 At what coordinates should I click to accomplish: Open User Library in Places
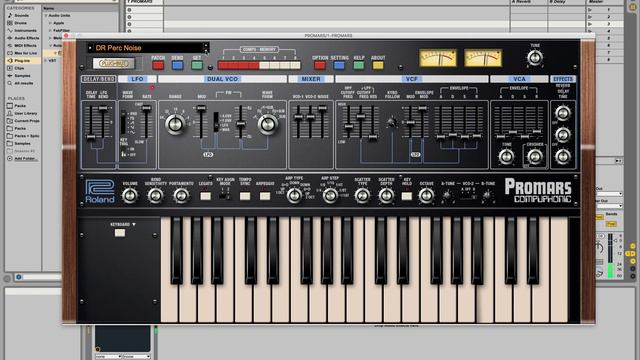coord(25,113)
